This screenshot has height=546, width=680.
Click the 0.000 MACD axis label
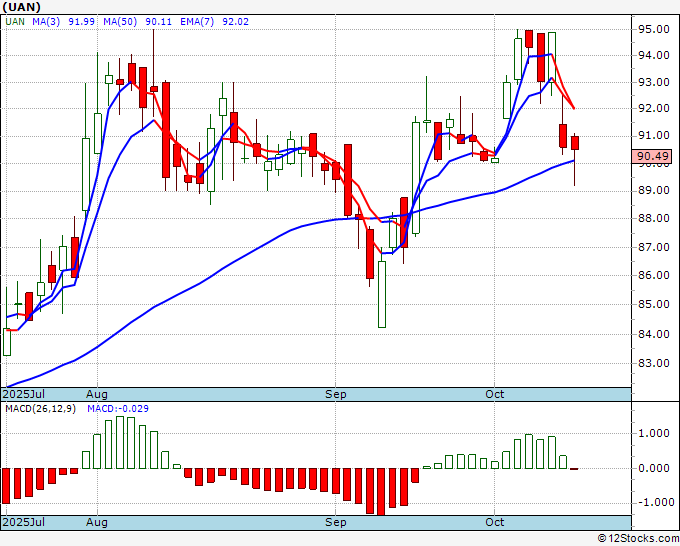click(x=654, y=468)
